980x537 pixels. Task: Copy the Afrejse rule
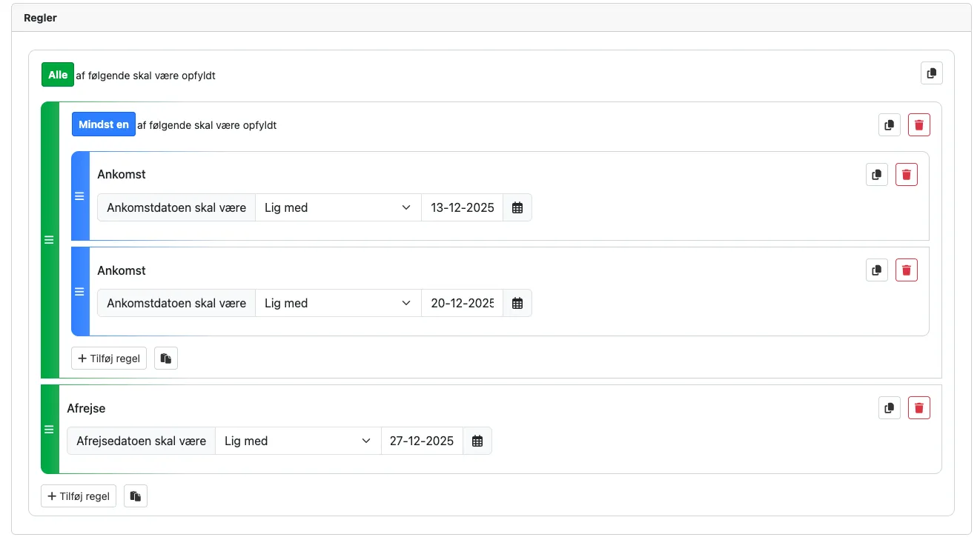889,407
